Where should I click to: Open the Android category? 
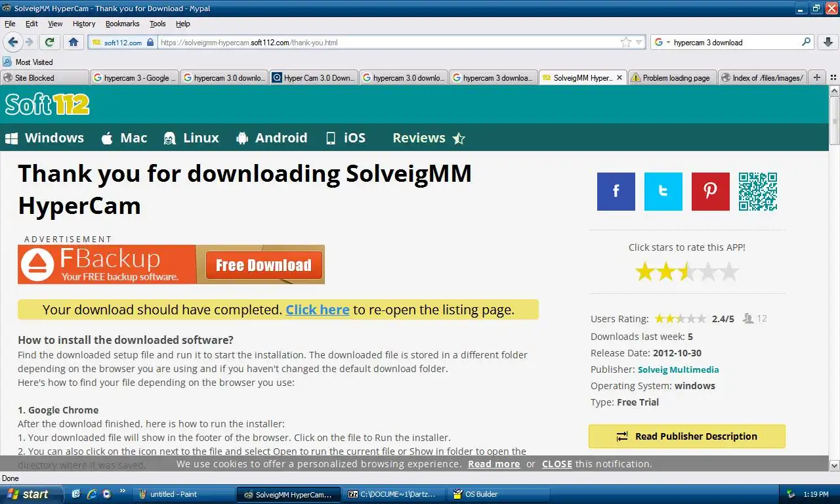272,138
